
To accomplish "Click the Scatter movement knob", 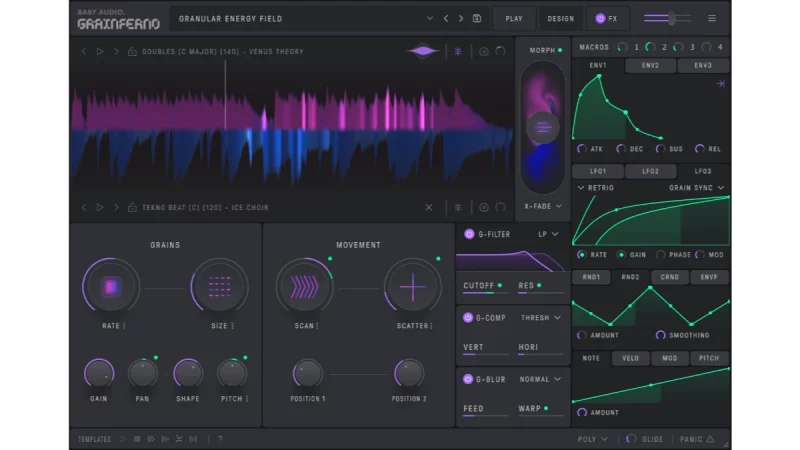I will pyautogui.click(x=412, y=287).
